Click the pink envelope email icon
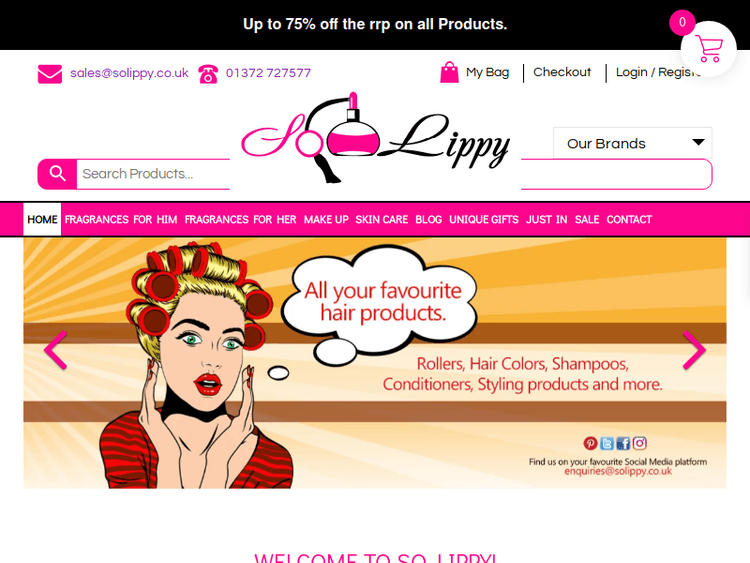 50,74
